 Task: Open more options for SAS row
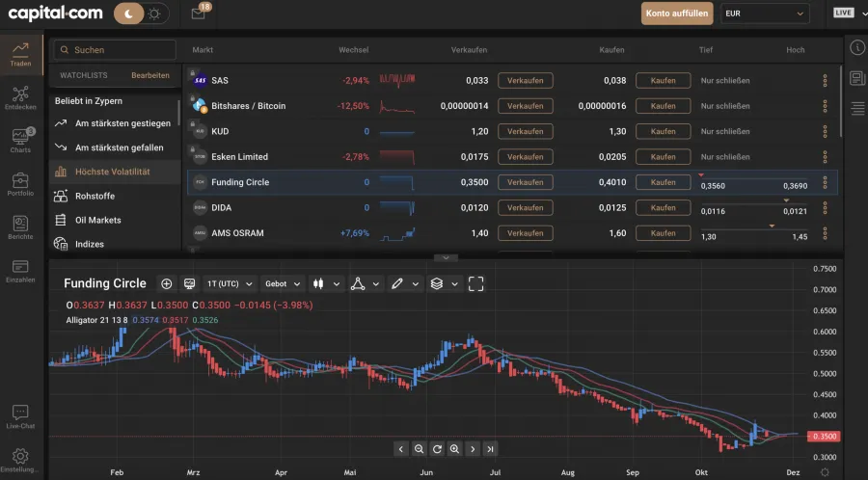(825, 81)
